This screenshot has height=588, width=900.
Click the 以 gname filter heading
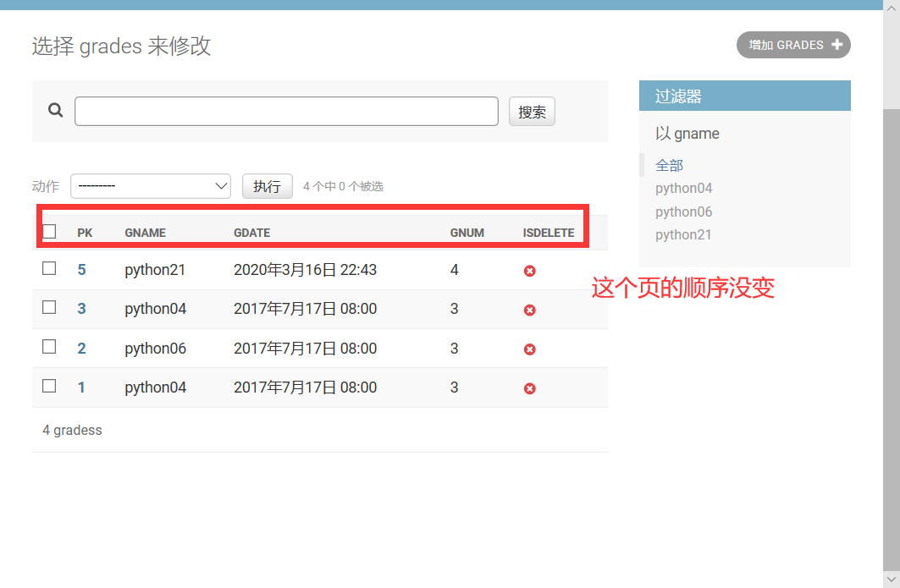pos(687,134)
